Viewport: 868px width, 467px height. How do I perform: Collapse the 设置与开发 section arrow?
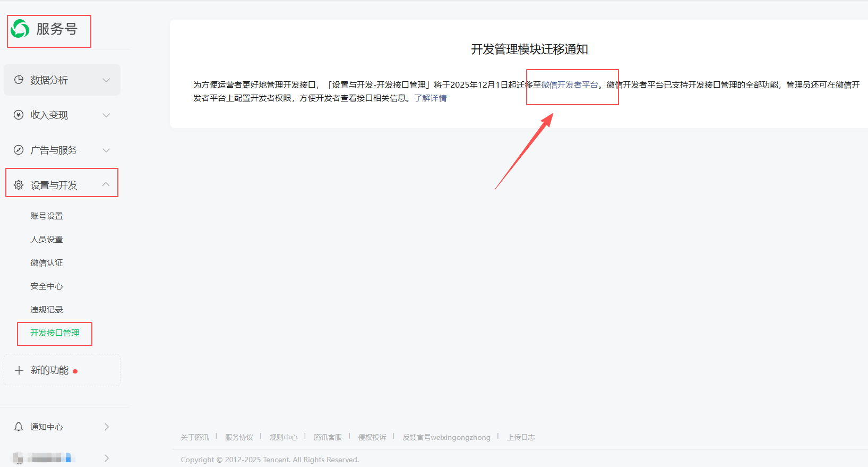pos(106,184)
